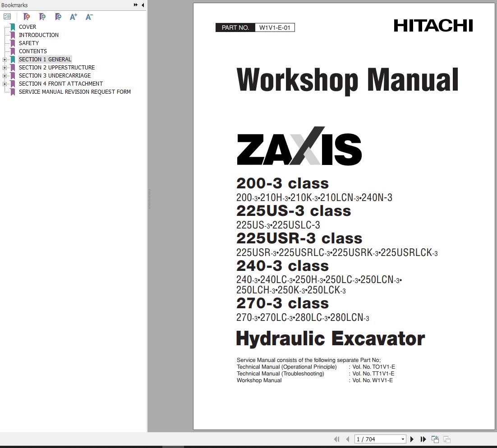497x448 pixels.
Task: Click the 240-3 class heading
Action: (282, 266)
